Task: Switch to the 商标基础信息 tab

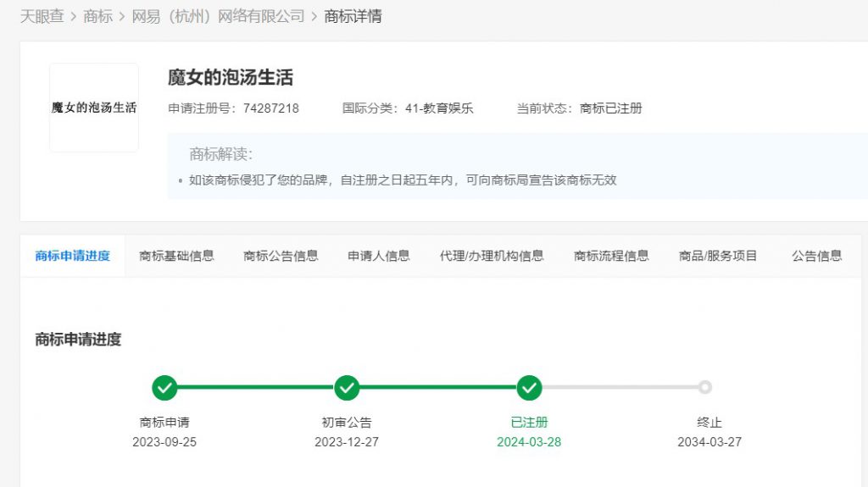Action: click(x=176, y=256)
